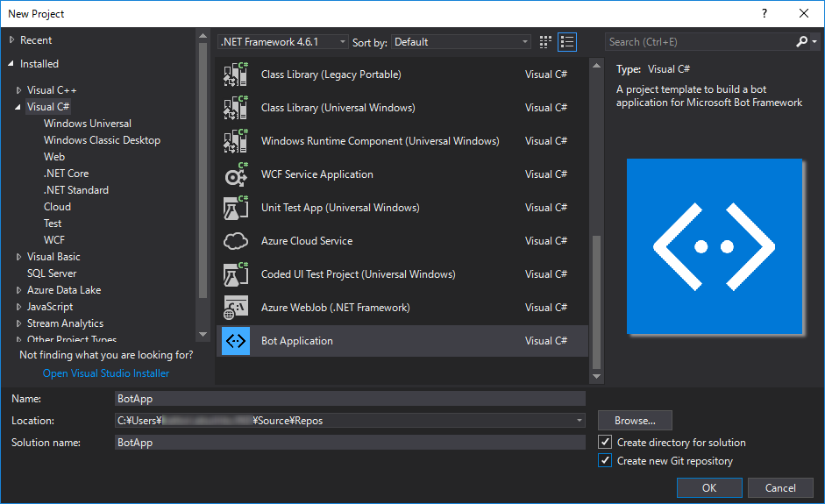The width and height of the screenshot is (825, 504).
Task: Click the Azure WebJob template icon
Action: pyautogui.click(x=236, y=308)
